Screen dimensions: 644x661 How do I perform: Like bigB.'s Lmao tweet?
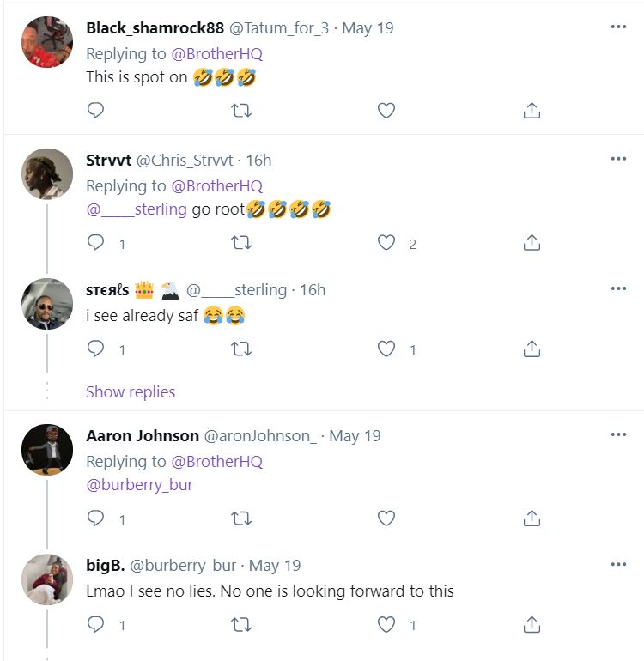point(386,624)
